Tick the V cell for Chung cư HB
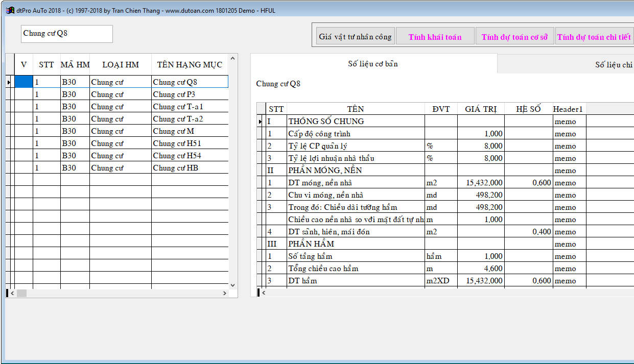This screenshot has height=364, width=634. [x=24, y=168]
